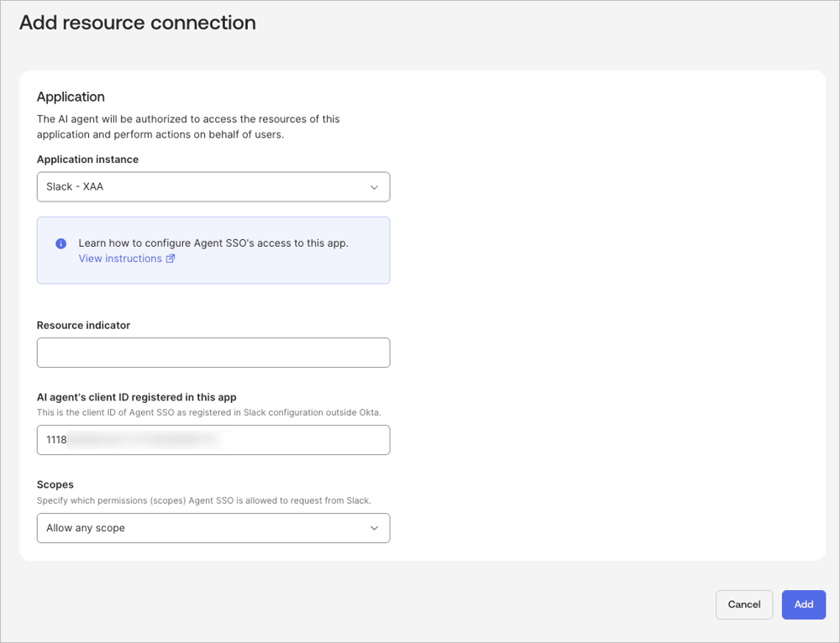840x643 pixels.
Task: Open the Application instance dropdown
Action: coord(213,187)
